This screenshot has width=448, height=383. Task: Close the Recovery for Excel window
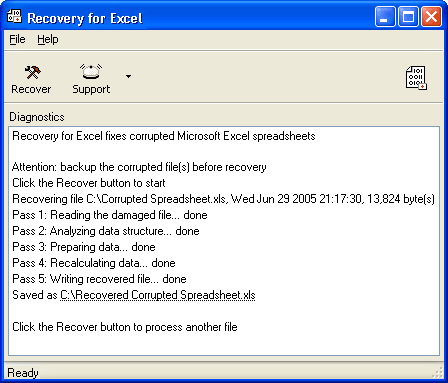click(431, 16)
